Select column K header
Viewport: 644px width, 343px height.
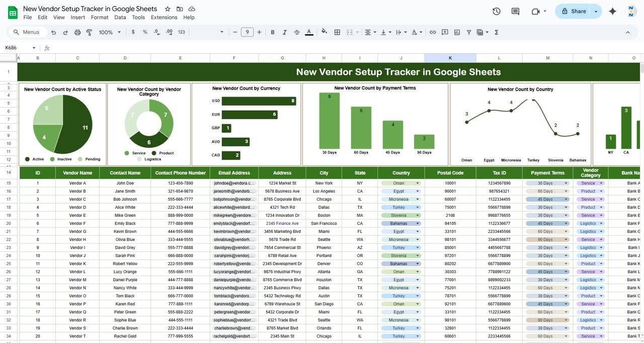tap(450, 58)
